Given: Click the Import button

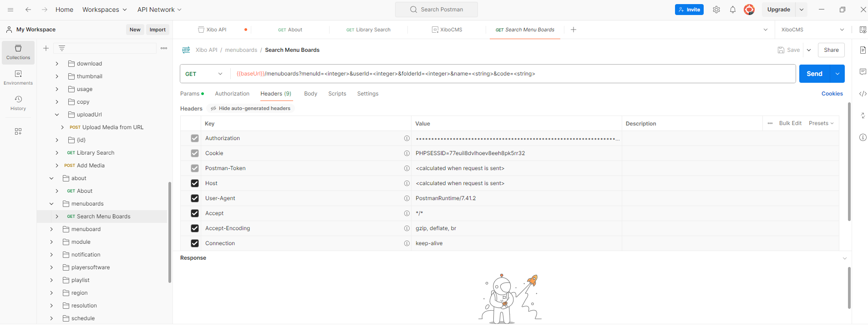Looking at the screenshot, I should (157, 30).
